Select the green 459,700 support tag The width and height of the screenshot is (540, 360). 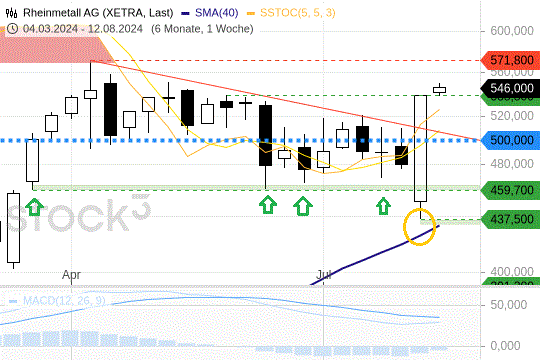510,190
